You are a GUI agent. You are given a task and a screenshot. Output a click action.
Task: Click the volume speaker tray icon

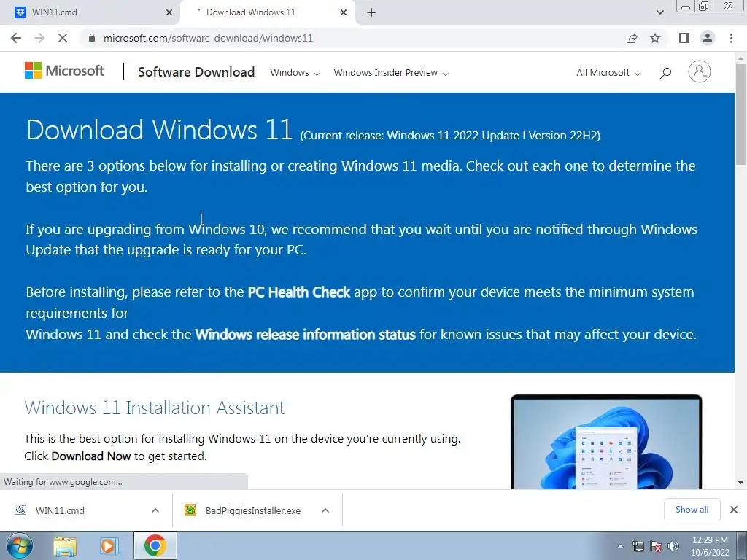[673, 546]
